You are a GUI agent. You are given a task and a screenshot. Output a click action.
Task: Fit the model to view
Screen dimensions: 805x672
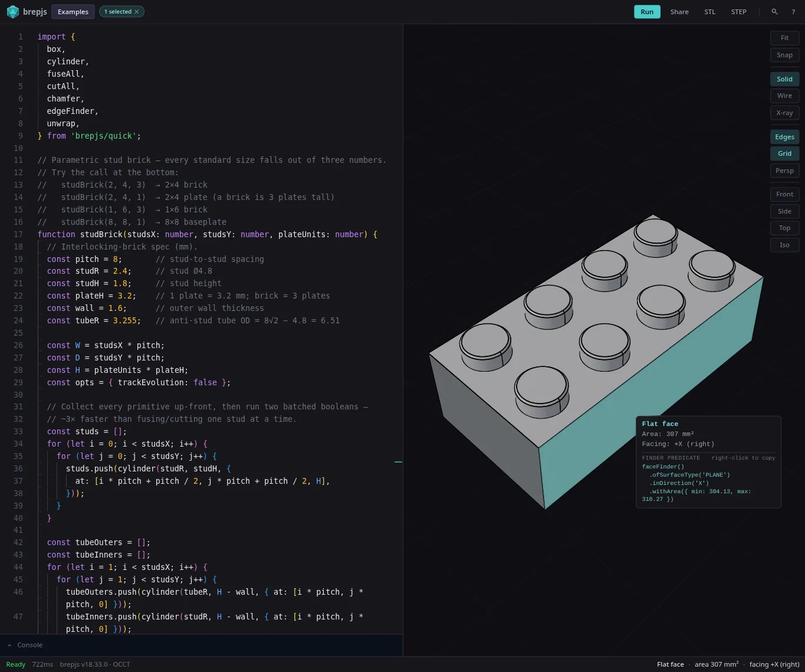click(784, 38)
